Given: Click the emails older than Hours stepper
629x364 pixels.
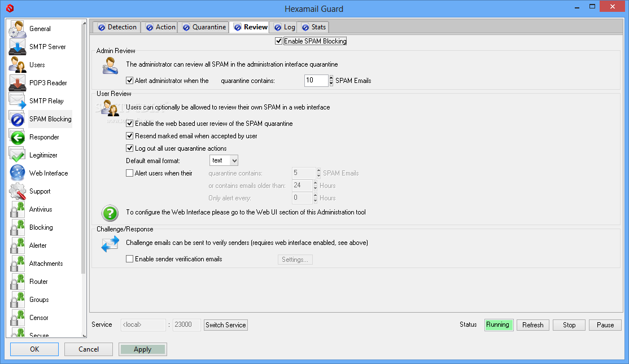Looking at the screenshot, I should point(315,186).
